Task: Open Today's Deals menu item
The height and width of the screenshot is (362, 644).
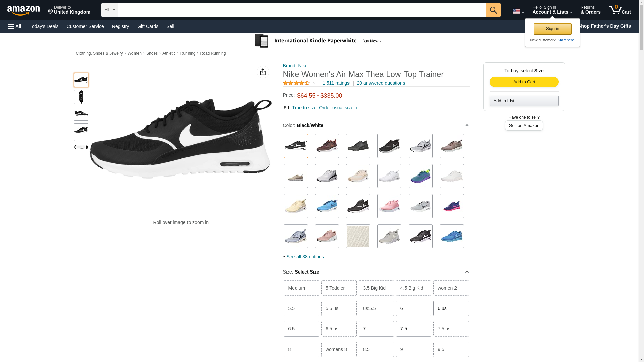Action: [44, 26]
